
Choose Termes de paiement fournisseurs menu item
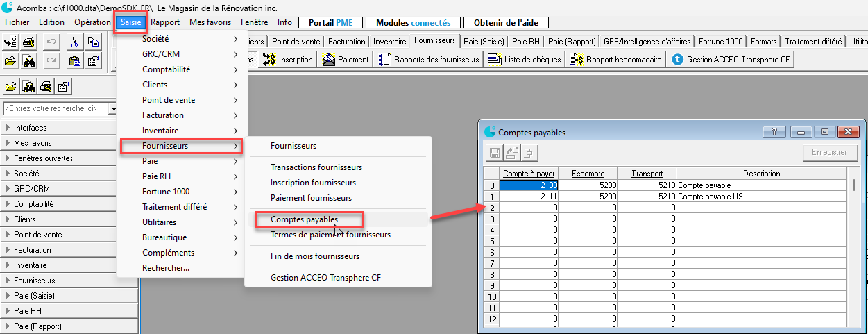(330, 235)
